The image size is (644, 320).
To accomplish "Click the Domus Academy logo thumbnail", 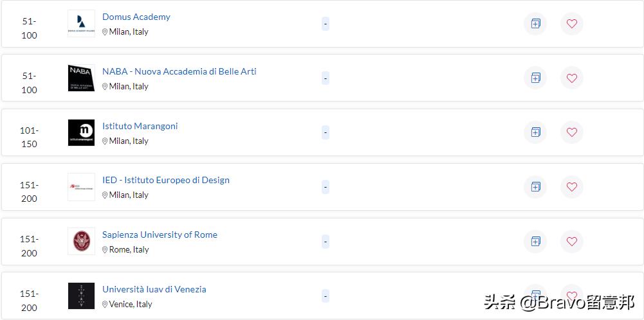I will (81, 24).
